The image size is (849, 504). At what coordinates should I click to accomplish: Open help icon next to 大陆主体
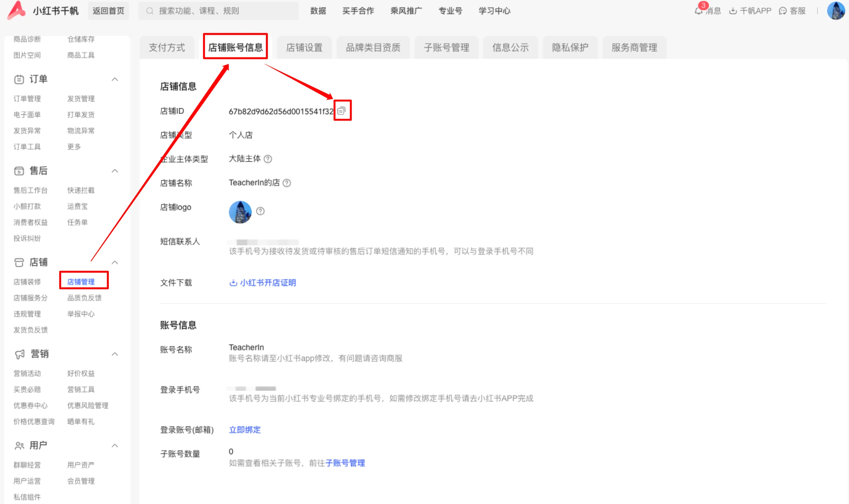(268, 159)
